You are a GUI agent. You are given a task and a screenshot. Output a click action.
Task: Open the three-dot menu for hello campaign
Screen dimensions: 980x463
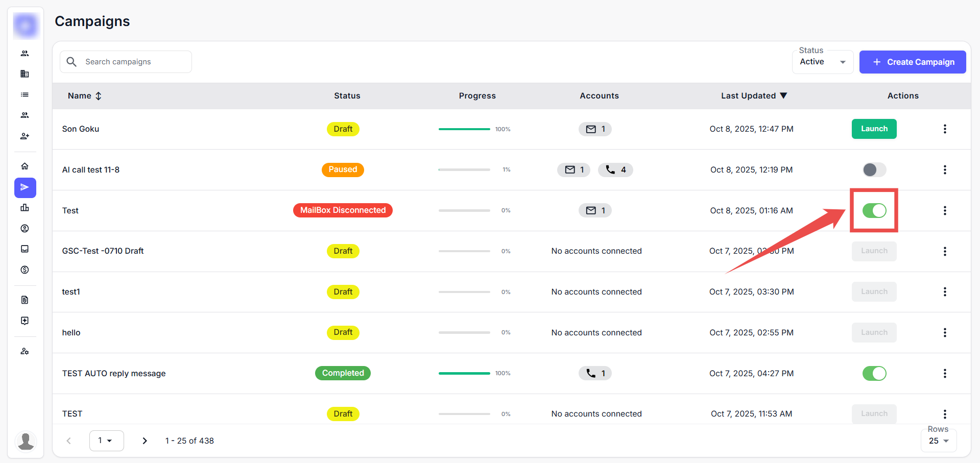(945, 332)
